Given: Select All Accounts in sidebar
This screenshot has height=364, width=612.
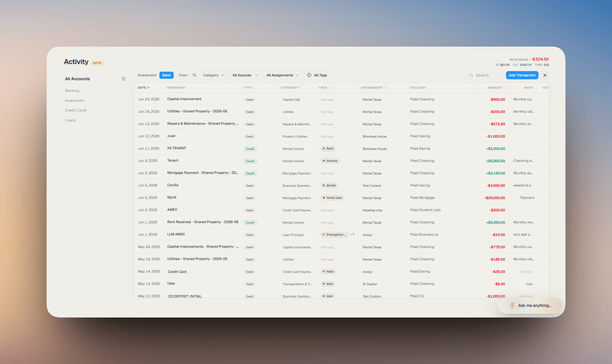Looking at the screenshot, I should pyautogui.click(x=77, y=79).
